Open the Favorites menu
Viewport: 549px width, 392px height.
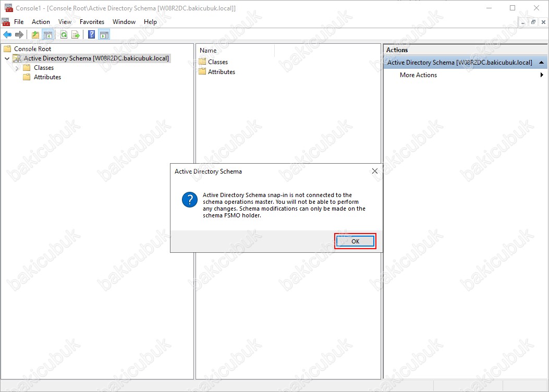tap(92, 22)
